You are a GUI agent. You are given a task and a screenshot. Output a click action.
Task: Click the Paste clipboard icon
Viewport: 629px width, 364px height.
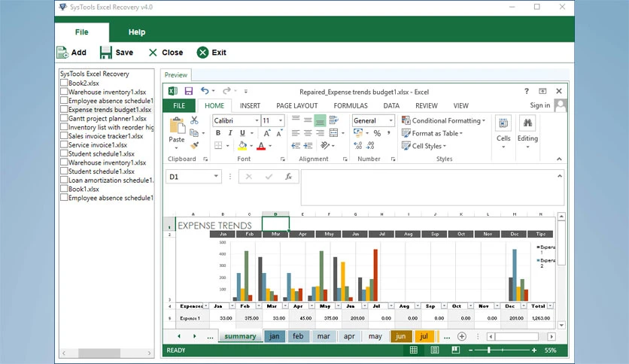(177, 126)
